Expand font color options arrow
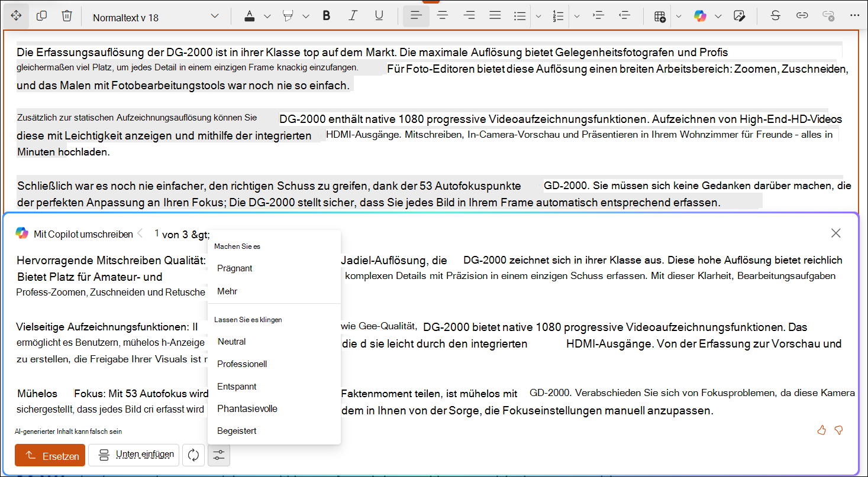 coord(267,16)
